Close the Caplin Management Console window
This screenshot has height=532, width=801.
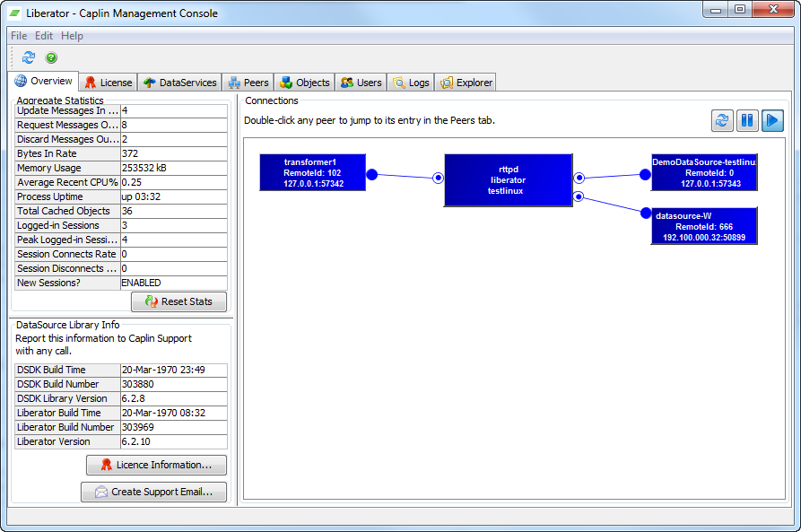click(x=773, y=10)
